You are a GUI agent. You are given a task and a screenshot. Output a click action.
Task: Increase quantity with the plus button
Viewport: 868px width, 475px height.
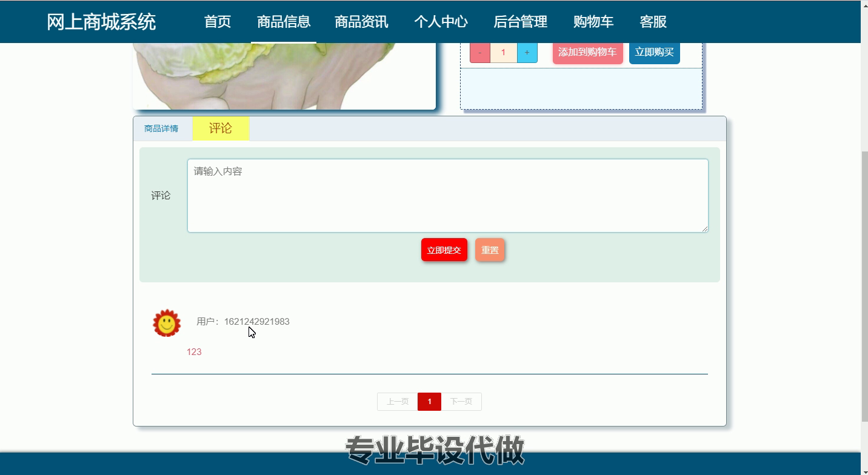[x=527, y=53]
